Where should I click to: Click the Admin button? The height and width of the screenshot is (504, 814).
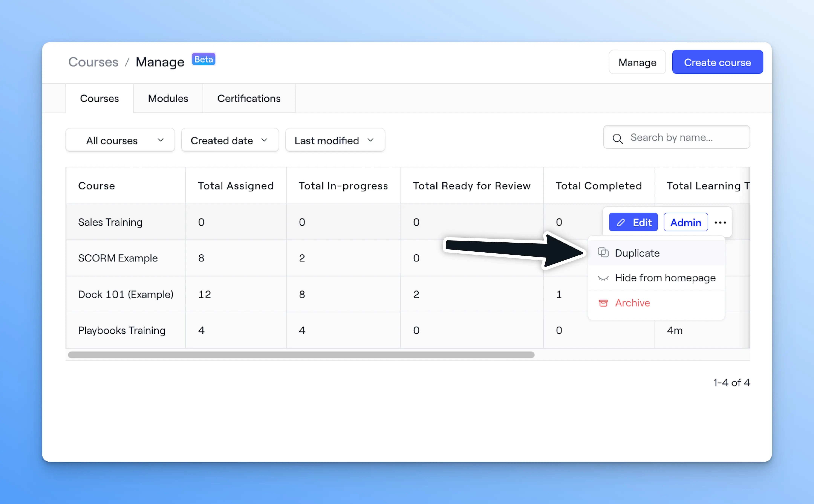(686, 222)
